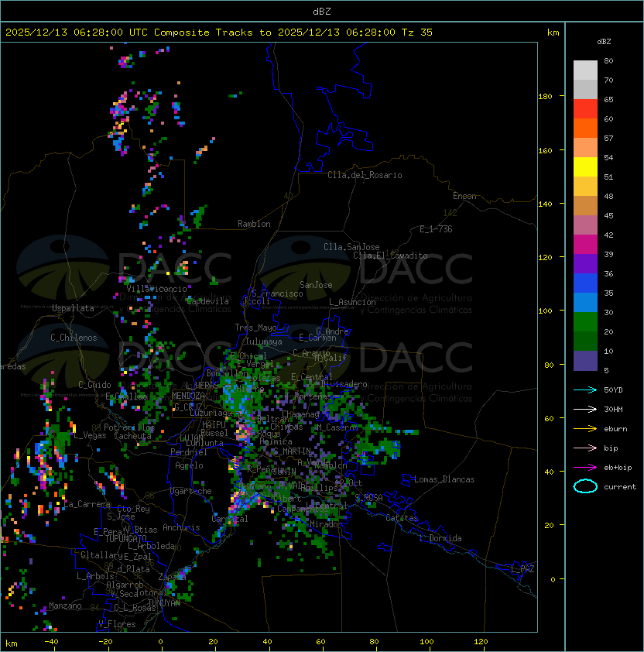Pick the bright yellow legend swatch
This screenshot has width=644, height=652.
[585, 166]
